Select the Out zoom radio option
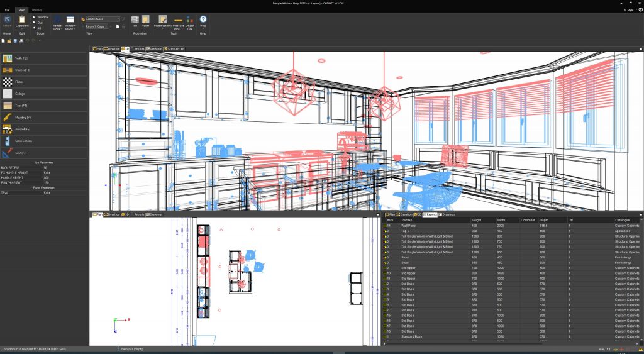This screenshot has width=644, height=354. tap(35, 23)
